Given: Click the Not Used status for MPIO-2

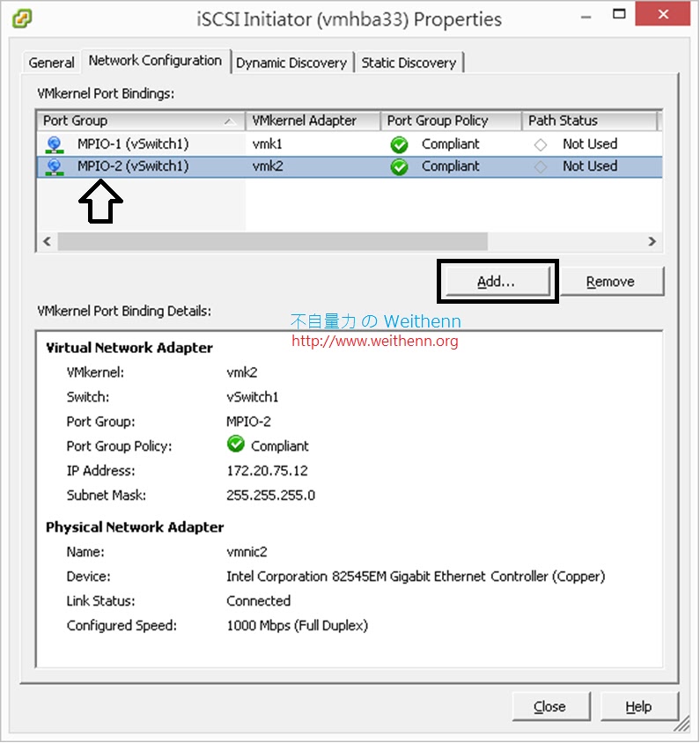Looking at the screenshot, I should click(590, 166).
